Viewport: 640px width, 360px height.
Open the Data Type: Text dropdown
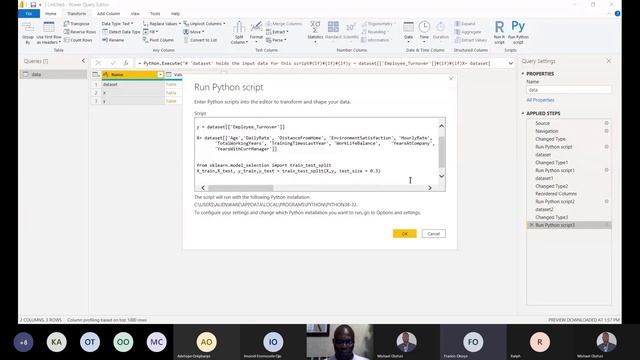117,24
